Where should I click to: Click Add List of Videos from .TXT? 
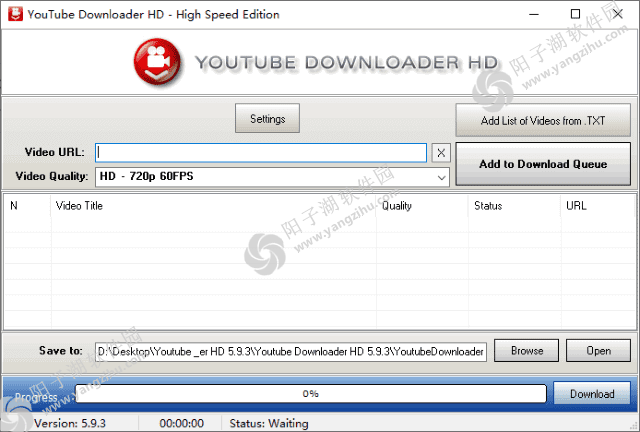[x=543, y=120]
